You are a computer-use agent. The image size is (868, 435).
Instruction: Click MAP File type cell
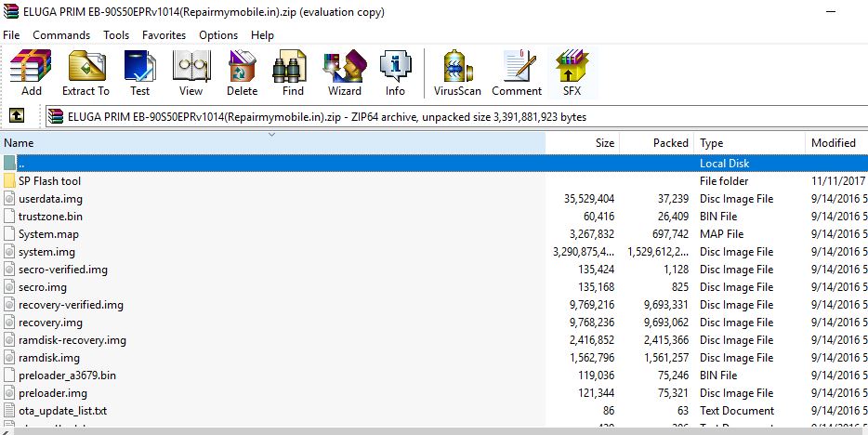(x=721, y=234)
